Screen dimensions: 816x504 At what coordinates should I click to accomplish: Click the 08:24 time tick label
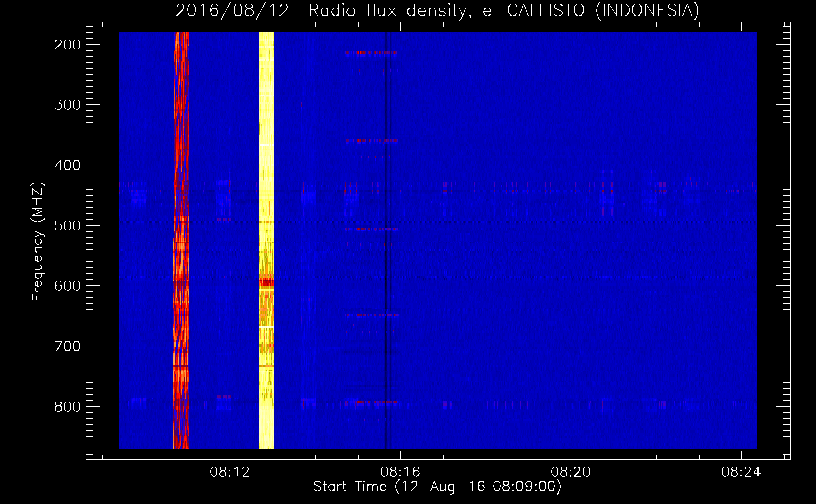click(741, 472)
